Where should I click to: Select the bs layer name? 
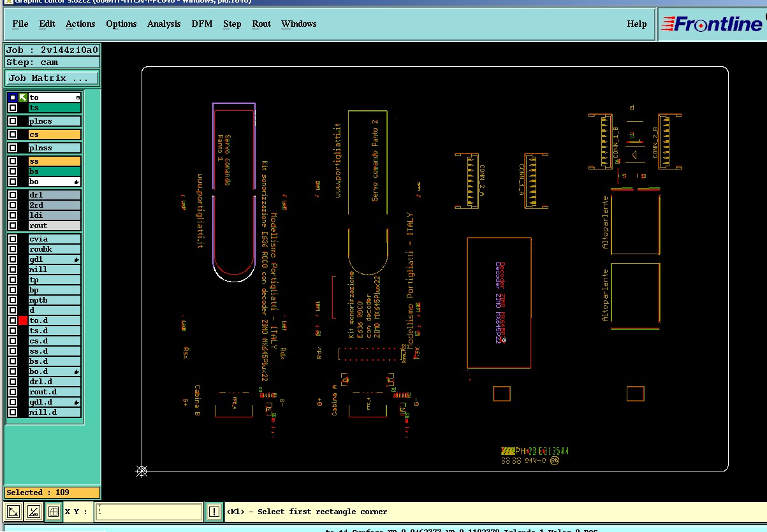pyautogui.click(x=54, y=171)
